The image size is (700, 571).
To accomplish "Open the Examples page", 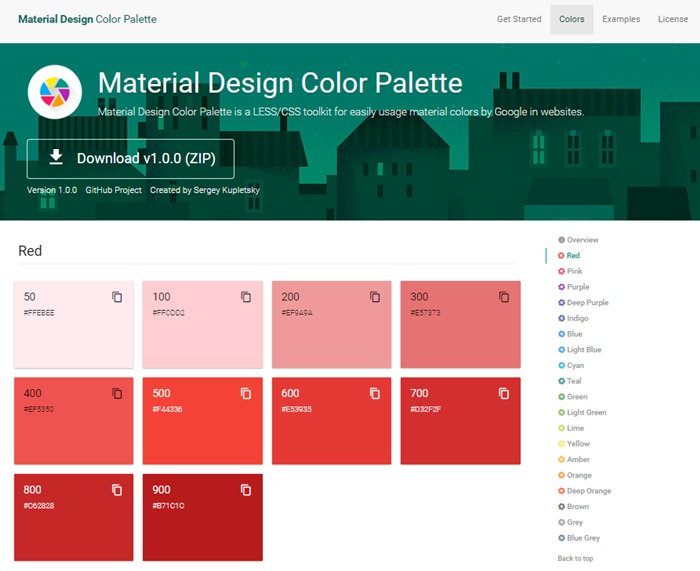I will click(x=621, y=19).
